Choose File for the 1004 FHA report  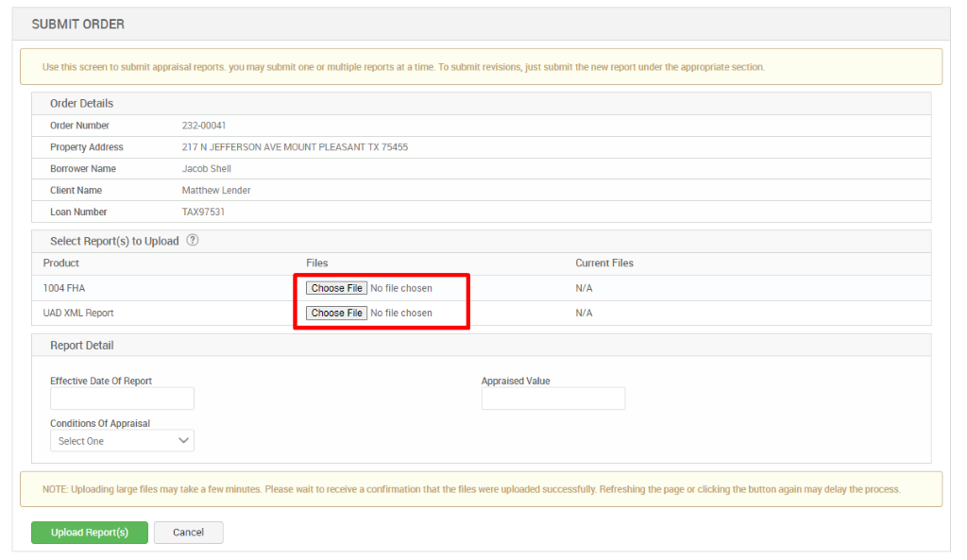tap(336, 287)
